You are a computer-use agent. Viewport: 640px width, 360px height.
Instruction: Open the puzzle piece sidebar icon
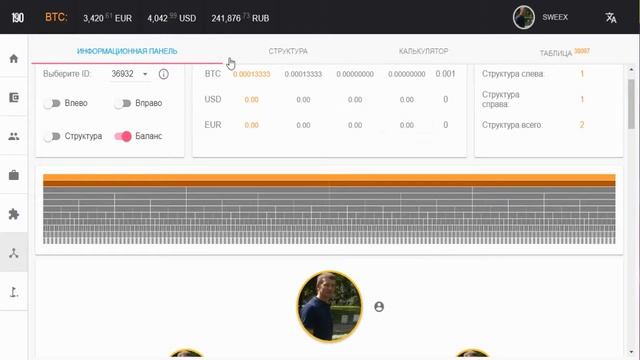click(14, 214)
